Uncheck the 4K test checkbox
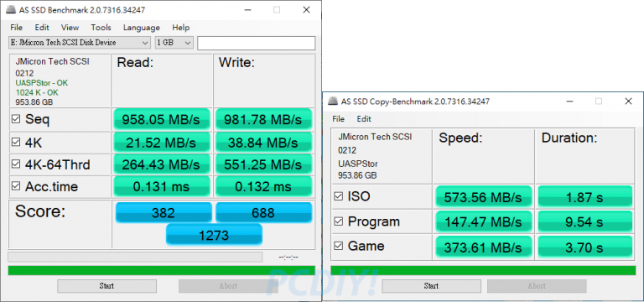644x302 pixels. (x=16, y=142)
